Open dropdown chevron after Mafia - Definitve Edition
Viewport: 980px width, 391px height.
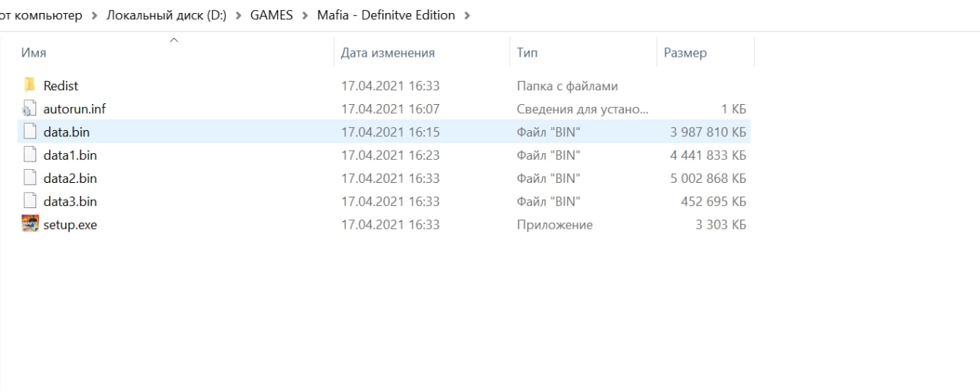tap(467, 15)
